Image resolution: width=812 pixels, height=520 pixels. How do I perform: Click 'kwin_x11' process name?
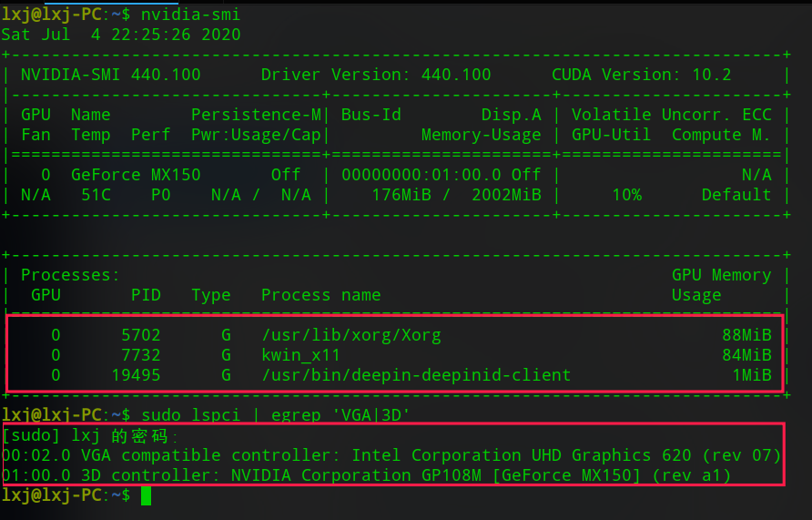[x=300, y=355]
